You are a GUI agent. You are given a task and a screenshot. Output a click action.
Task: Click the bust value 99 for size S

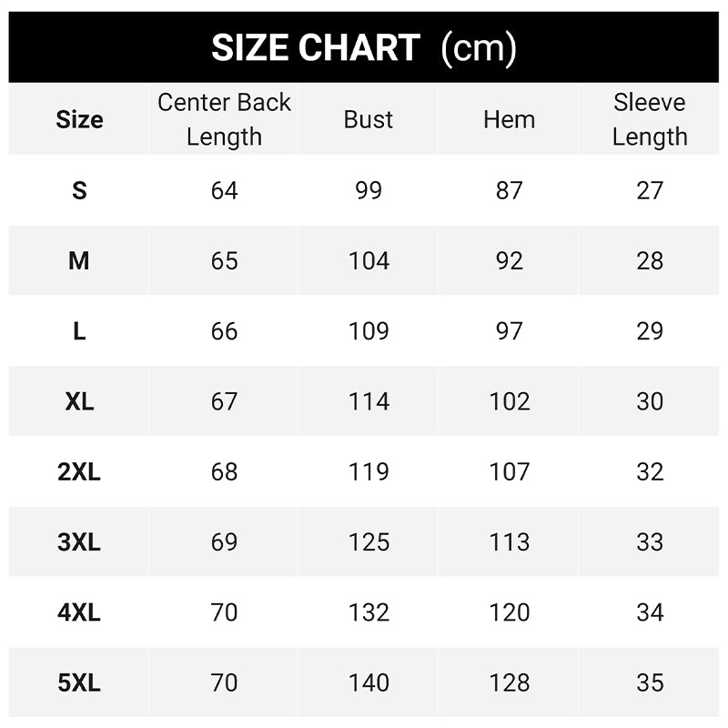tap(369, 190)
